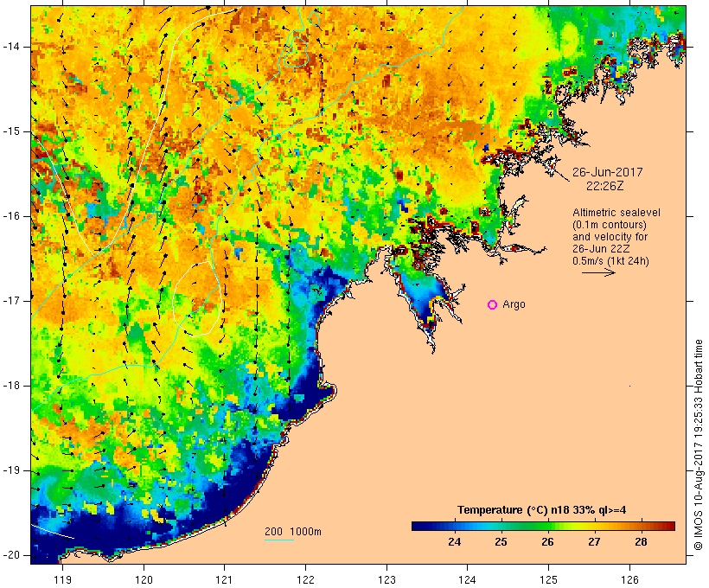This screenshot has width=709, height=588.
Task: Click the temperature color bar
Action: 543,526
